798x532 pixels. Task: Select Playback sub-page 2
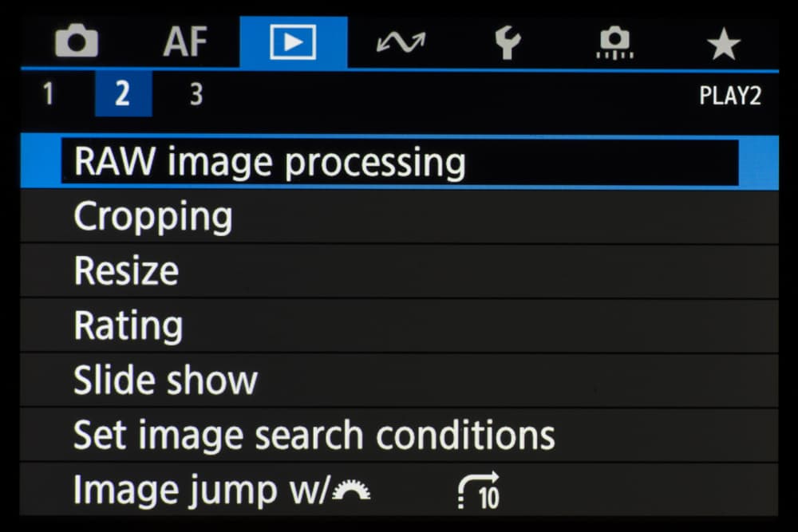[122, 95]
